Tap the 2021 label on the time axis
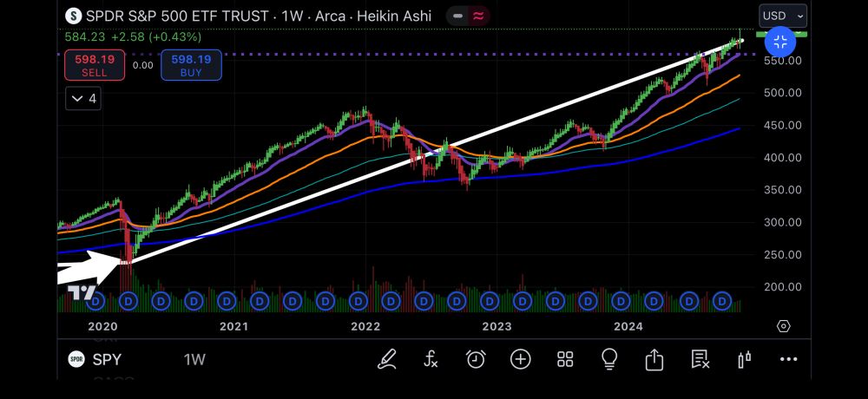 click(233, 326)
